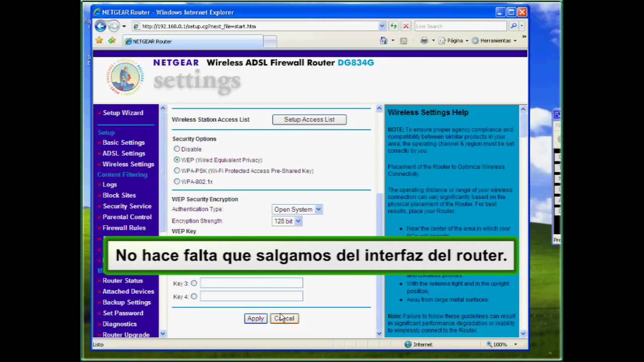The height and width of the screenshot is (362, 644).
Task: Choose WPA-PSK security radio option
Action: click(x=177, y=171)
